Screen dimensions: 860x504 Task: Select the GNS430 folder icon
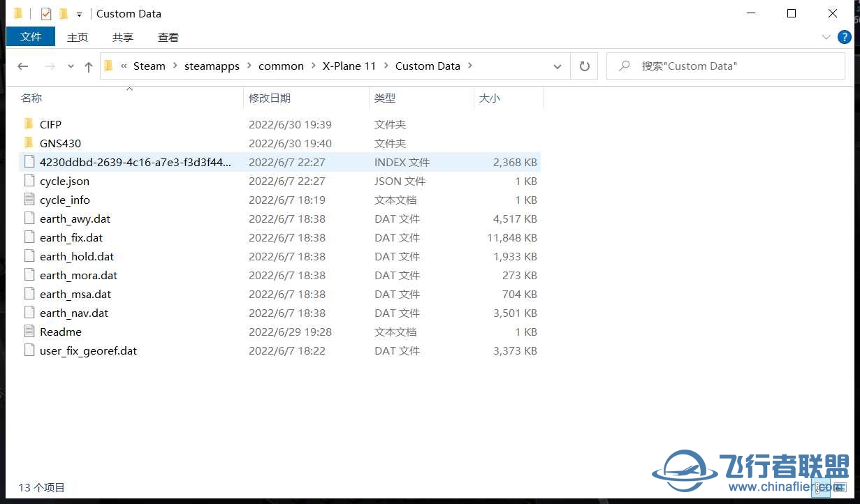(29, 143)
